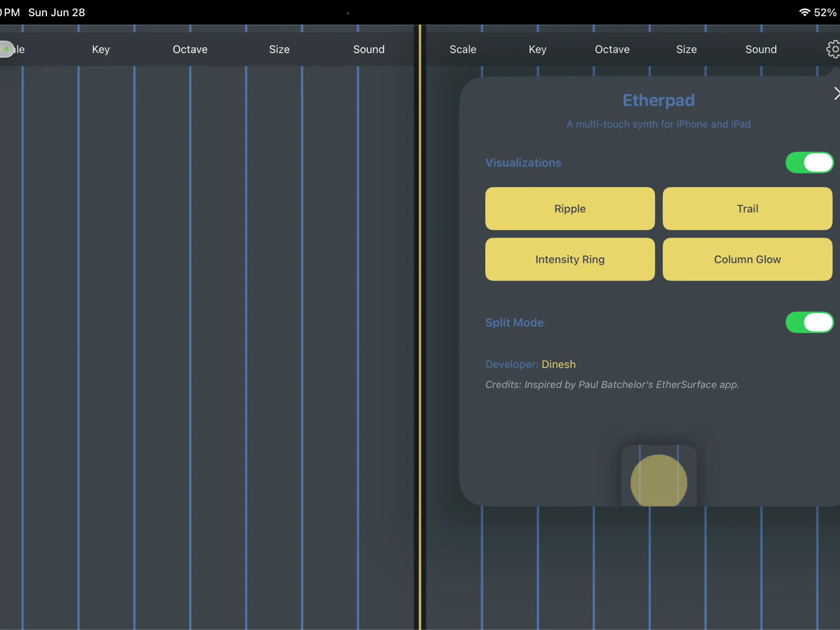
Task: Click the Split Mode section label
Action: click(x=515, y=322)
